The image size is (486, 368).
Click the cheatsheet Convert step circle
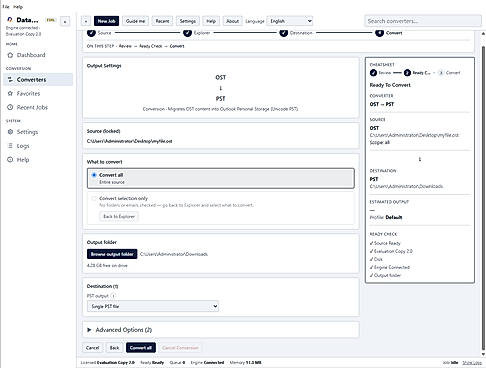441,73
